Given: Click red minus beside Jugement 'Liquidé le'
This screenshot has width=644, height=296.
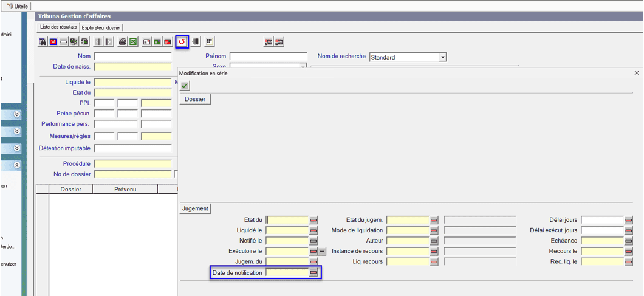Looking at the screenshot, I should point(313,230).
